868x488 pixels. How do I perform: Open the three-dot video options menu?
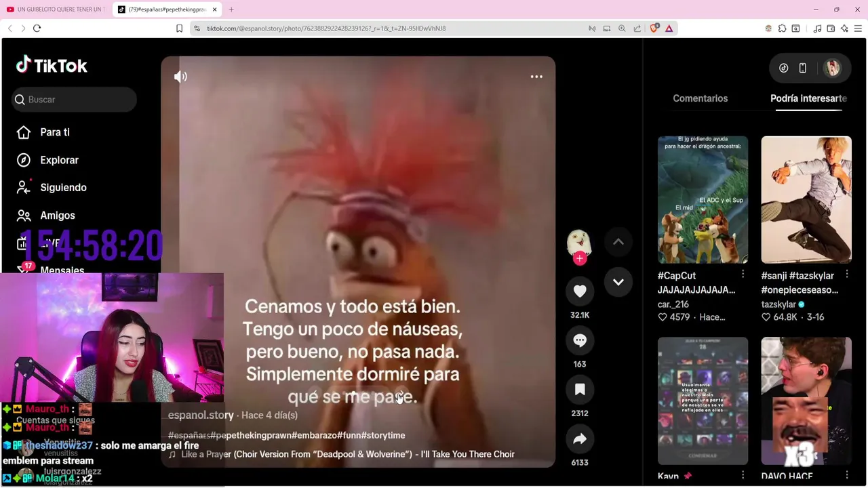536,77
